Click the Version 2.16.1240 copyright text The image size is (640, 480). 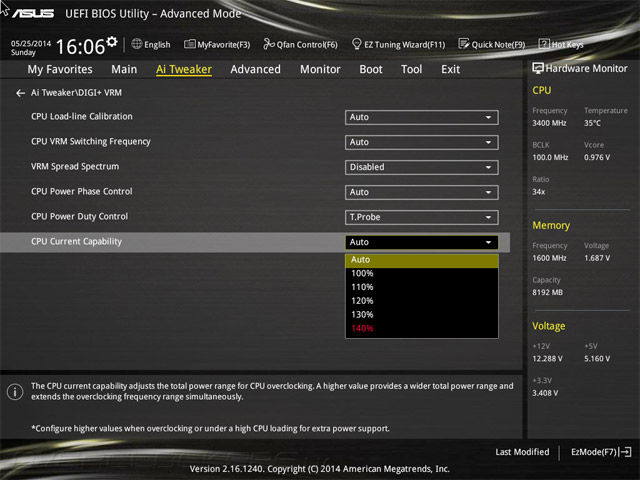pos(320,469)
